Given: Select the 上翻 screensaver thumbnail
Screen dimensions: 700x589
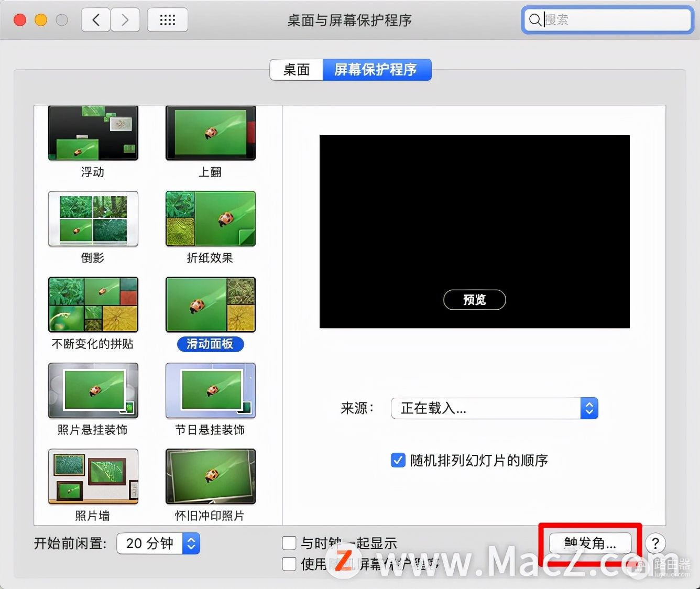Looking at the screenshot, I should coord(211,133).
